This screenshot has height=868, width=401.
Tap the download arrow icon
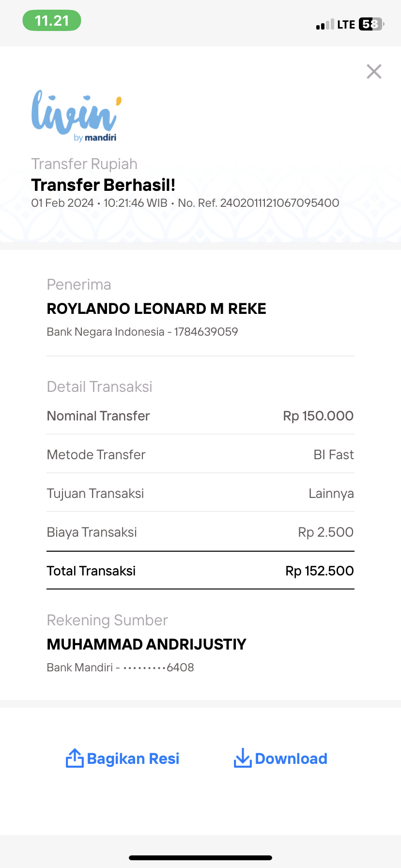pyautogui.click(x=242, y=758)
